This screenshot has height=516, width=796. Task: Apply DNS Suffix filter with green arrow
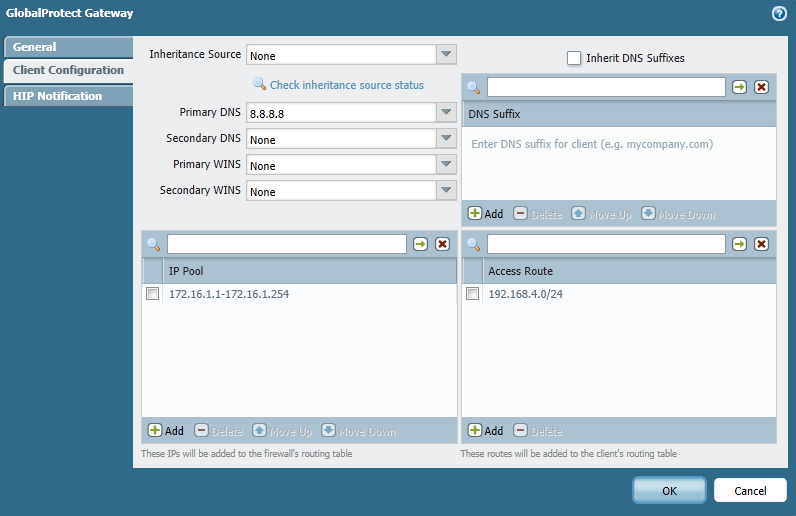coord(740,87)
